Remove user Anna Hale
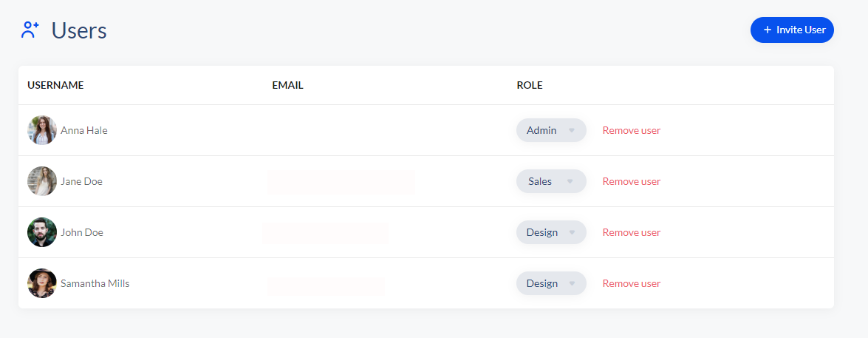This screenshot has height=338, width=868. click(x=631, y=130)
